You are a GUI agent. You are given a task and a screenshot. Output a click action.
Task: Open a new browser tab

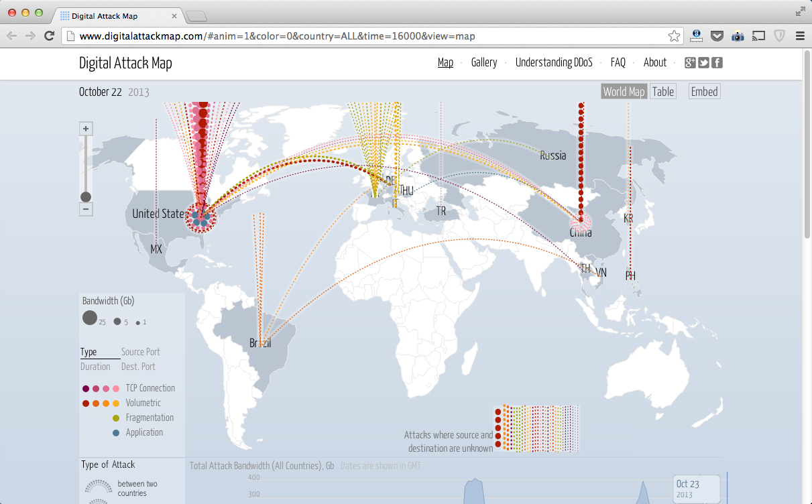click(196, 15)
